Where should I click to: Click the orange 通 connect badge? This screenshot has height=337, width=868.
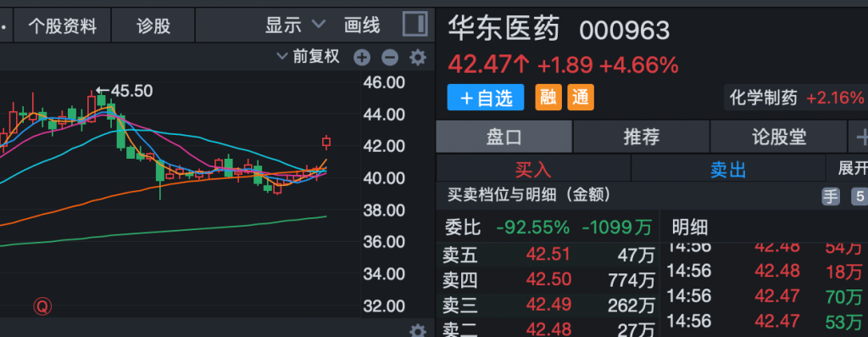[581, 98]
